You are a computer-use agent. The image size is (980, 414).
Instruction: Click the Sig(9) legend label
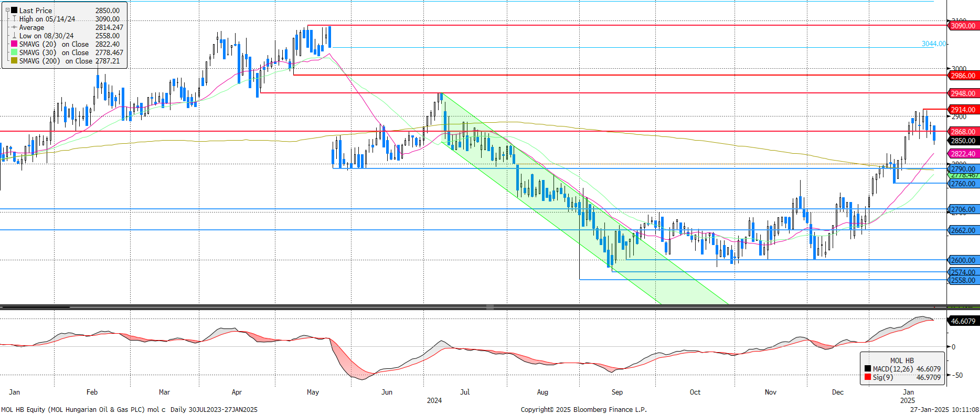tap(883, 377)
